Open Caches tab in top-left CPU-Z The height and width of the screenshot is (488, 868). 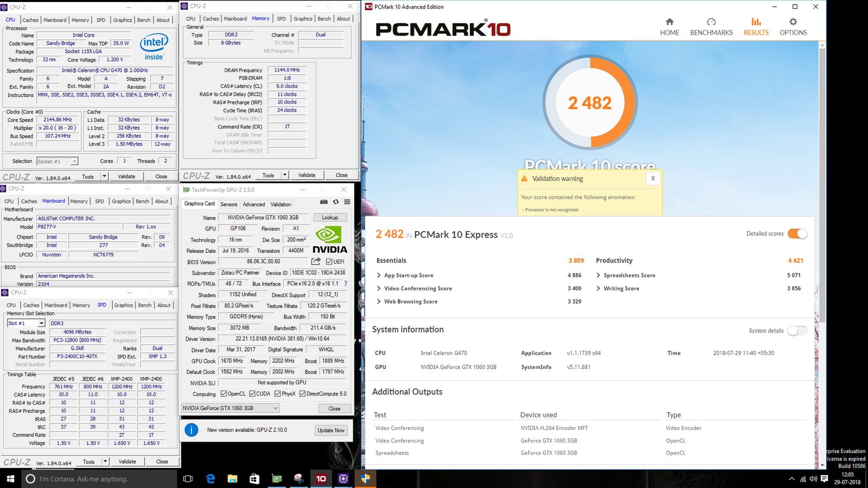point(30,20)
